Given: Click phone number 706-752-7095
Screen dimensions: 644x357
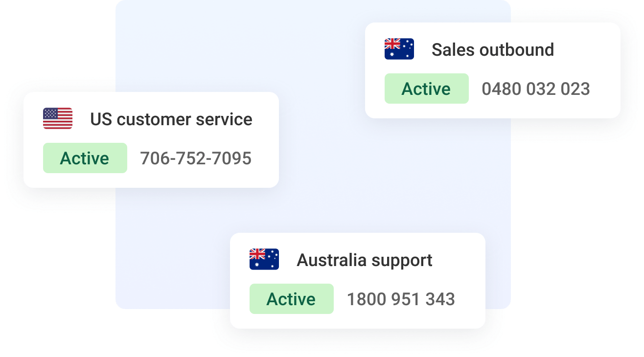Looking at the screenshot, I should coord(196,158).
